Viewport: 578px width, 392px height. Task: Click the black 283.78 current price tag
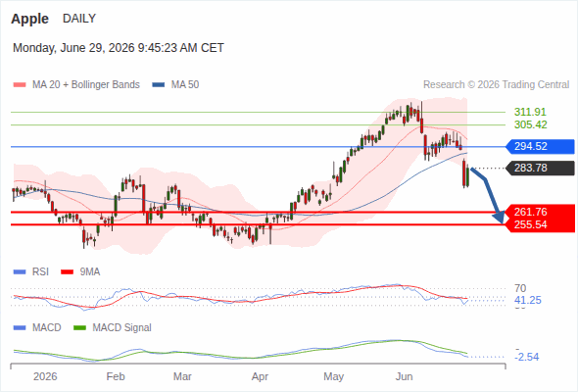540,168
